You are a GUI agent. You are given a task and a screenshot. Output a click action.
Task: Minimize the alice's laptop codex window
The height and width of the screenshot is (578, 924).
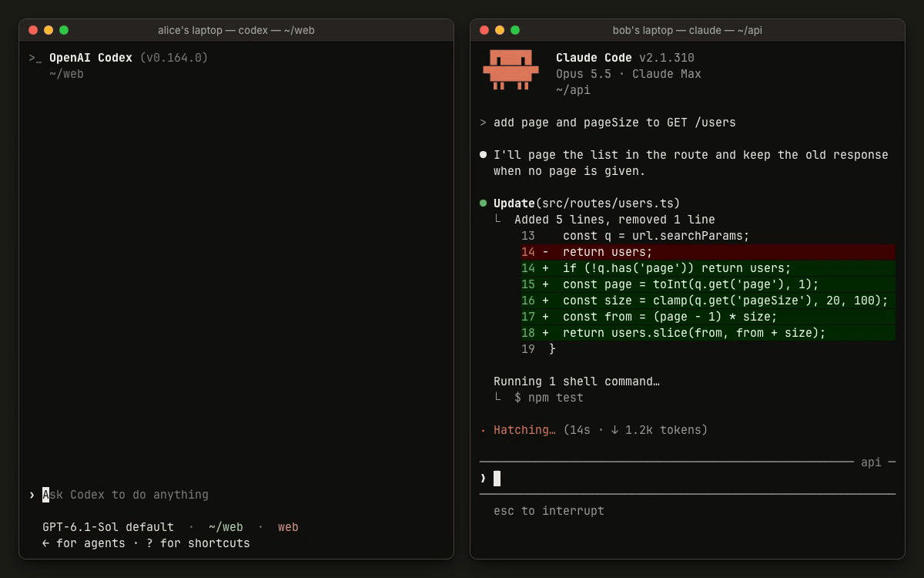[49, 30]
